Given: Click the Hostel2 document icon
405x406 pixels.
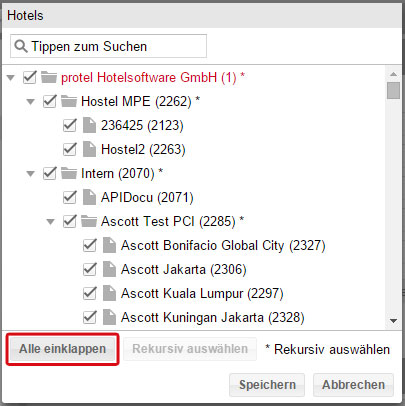Looking at the screenshot, I should pyautogui.click(x=89, y=149).
